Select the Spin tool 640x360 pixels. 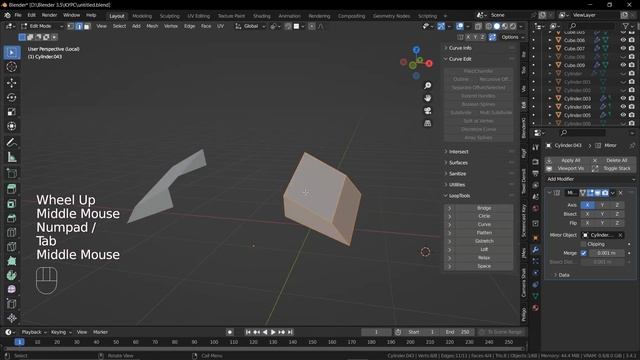tap(11, 276)
